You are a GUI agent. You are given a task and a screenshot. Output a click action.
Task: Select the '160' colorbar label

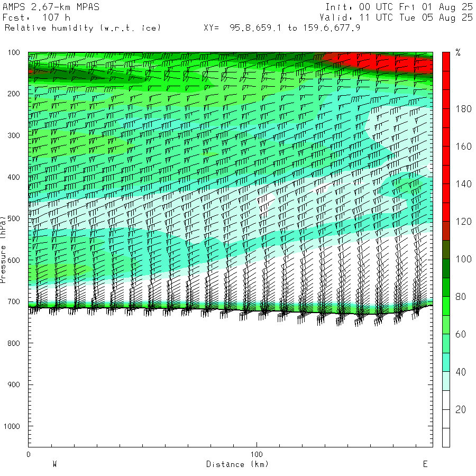[x=463, y=147]
